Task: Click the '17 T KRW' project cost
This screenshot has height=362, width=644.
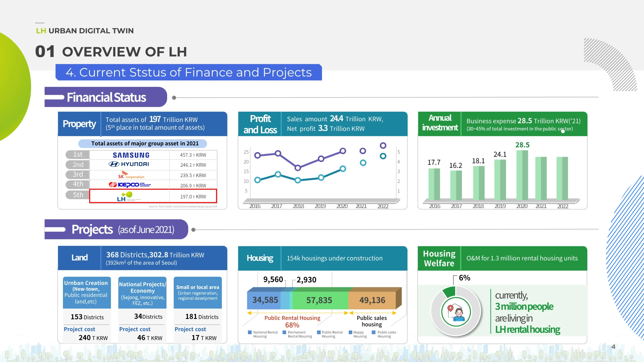Action: coord(204,338)
